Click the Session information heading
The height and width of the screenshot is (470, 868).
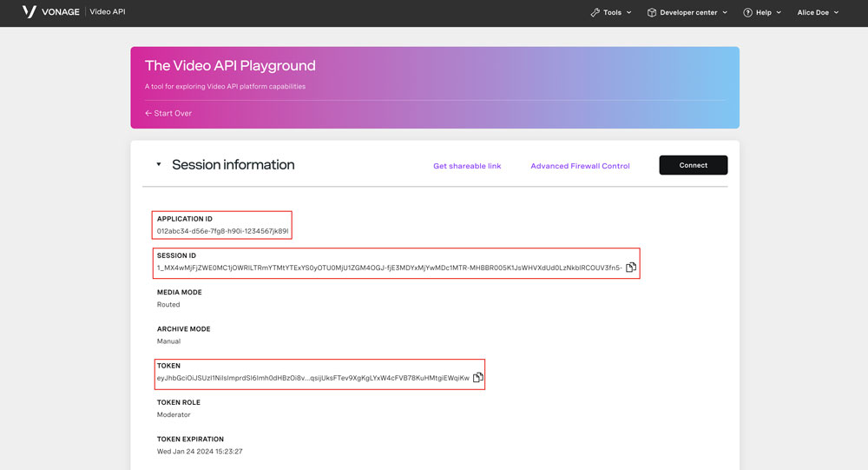point(233,164)
